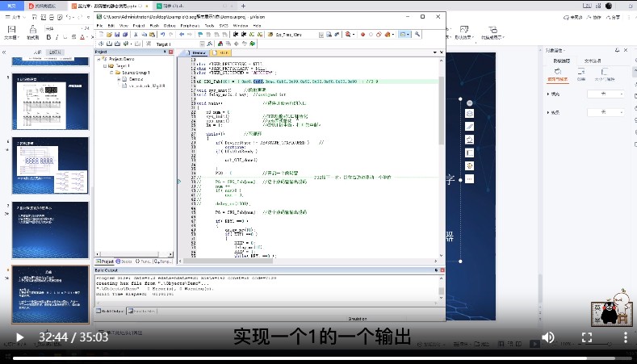Expand the line section triangle in properties
The height and width of the screenshot is (364, 637).
pos(548,112)
